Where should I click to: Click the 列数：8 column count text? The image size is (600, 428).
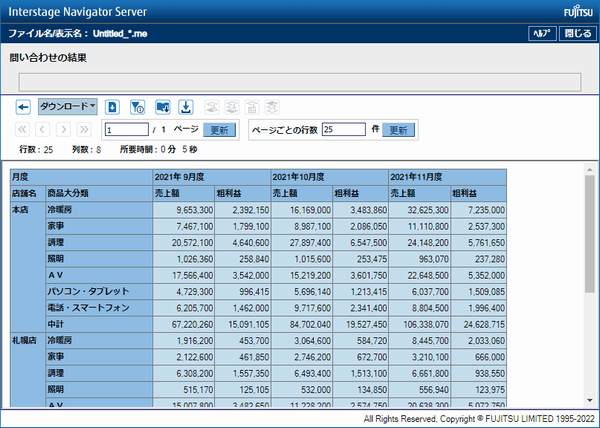[x=86, y=150]
